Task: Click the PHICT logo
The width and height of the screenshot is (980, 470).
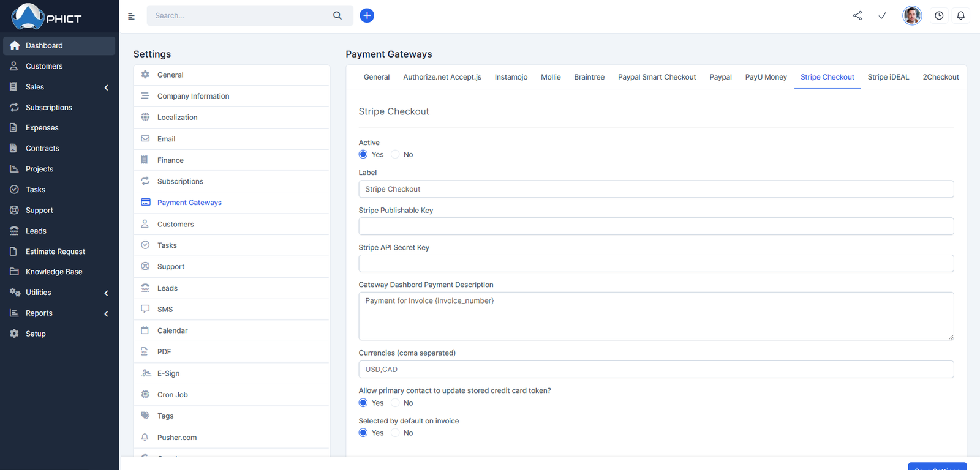Action: click(x=47, y=17)
